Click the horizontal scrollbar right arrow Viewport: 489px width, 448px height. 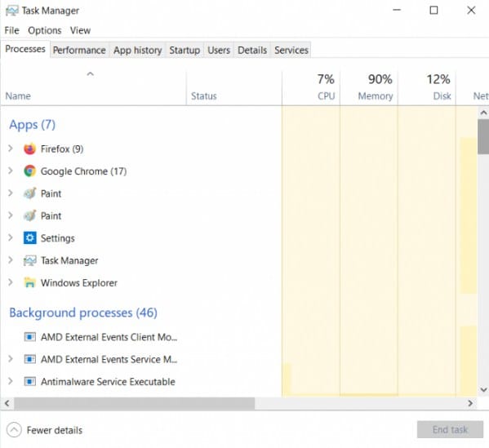click(x=470, y=403)
